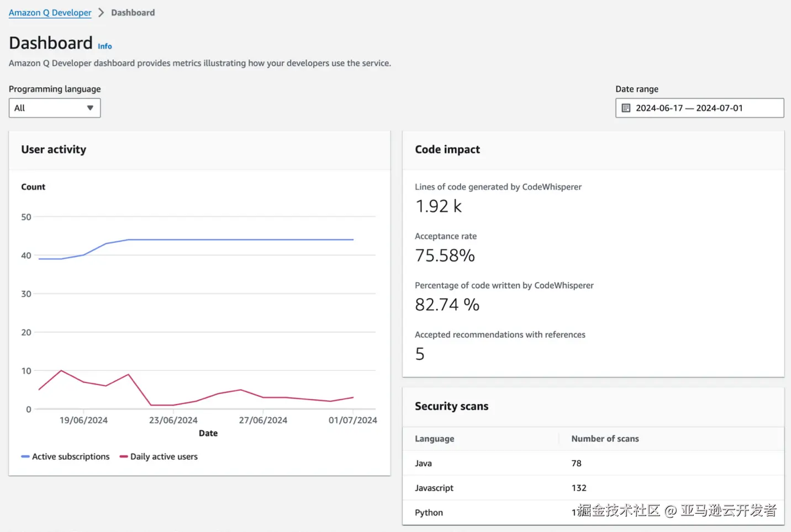Sort by Language column header
This screenshot has width=791, height=532.
(x=435, y=439)
